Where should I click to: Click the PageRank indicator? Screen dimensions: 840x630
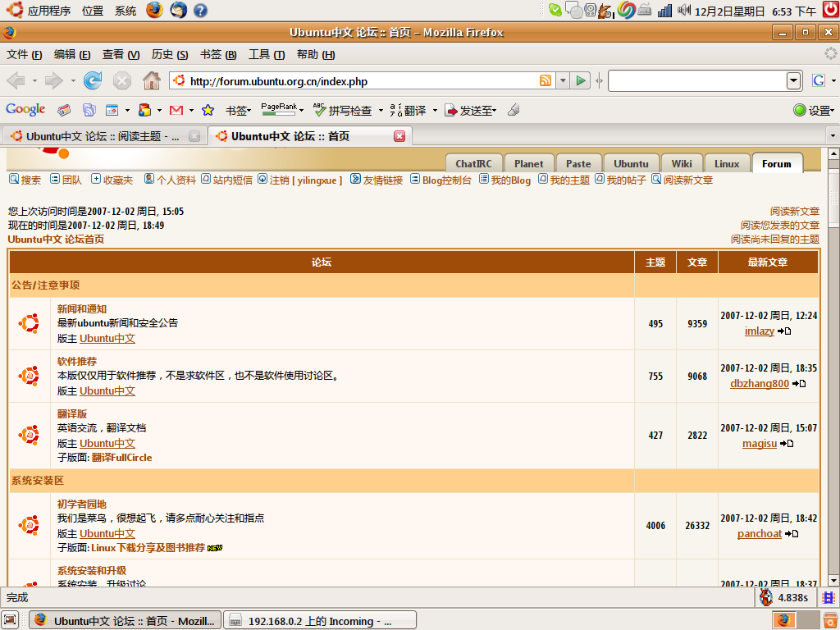point(279,109)
